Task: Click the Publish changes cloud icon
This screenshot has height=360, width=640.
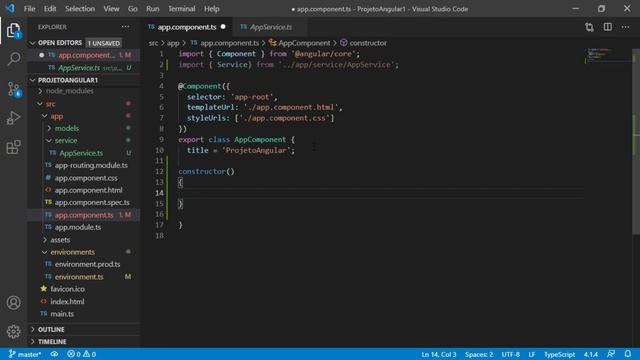Action: (x=54, y=354)
